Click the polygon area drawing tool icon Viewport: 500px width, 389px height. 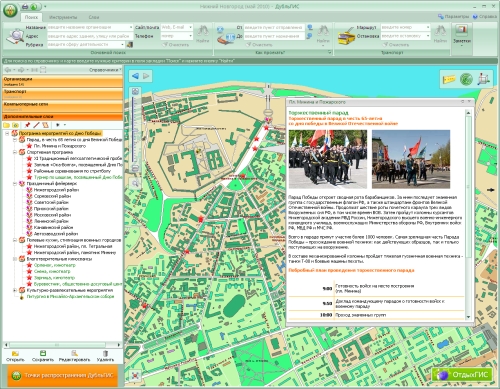45,125
